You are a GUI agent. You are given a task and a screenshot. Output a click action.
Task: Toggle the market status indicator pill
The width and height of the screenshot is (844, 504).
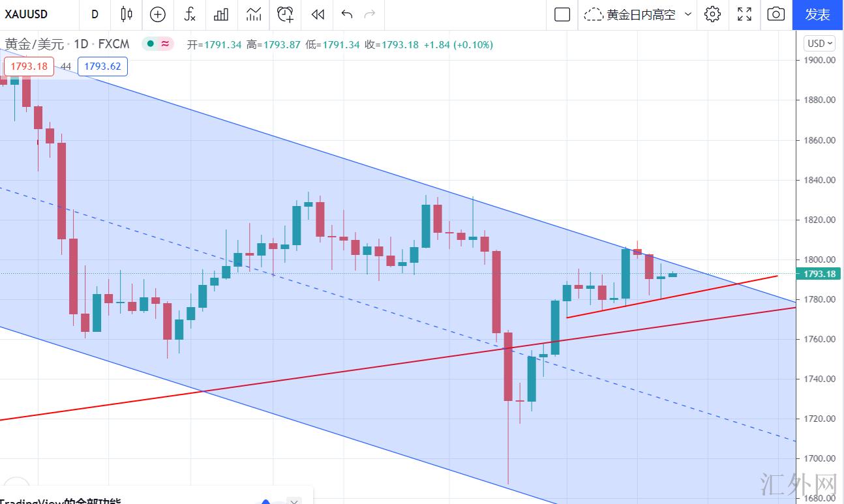pos(158,44)
